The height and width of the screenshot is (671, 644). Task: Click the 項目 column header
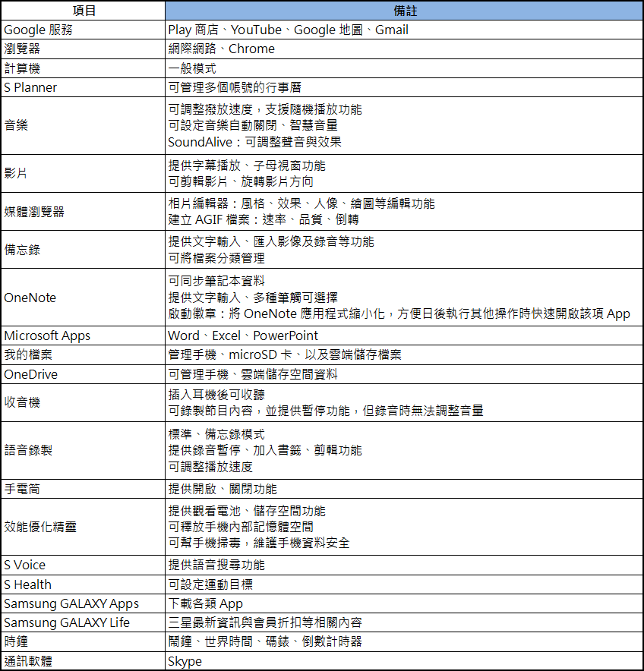pos(82,11)
